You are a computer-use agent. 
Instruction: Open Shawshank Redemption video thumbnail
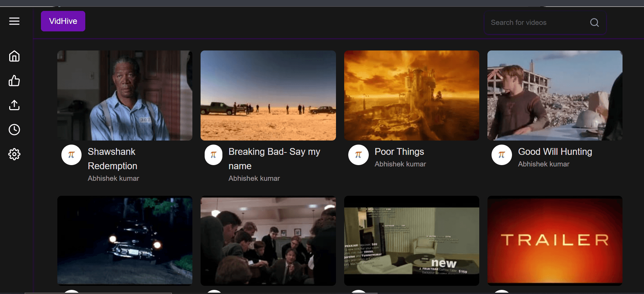tap(125, 95)
